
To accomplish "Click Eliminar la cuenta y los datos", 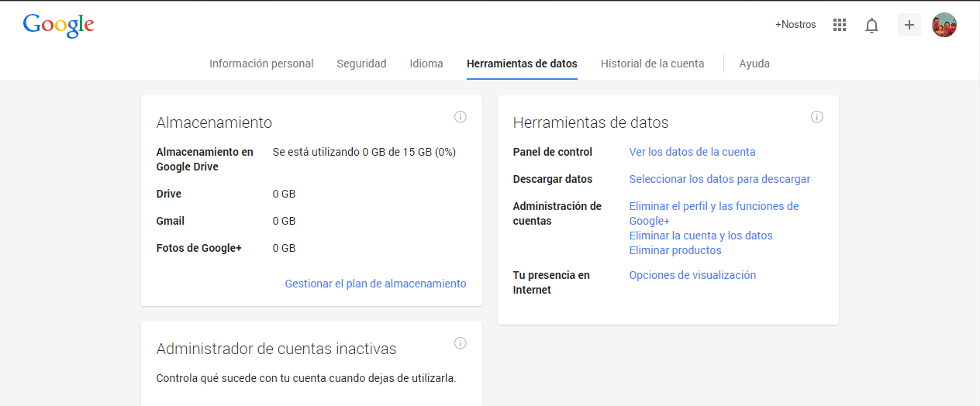I will click(700, 236).
